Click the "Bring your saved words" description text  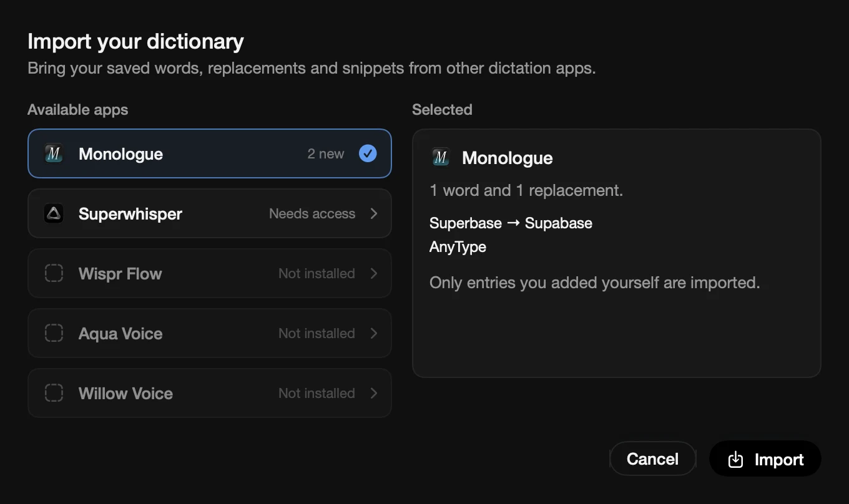click(x=312, y=68)
